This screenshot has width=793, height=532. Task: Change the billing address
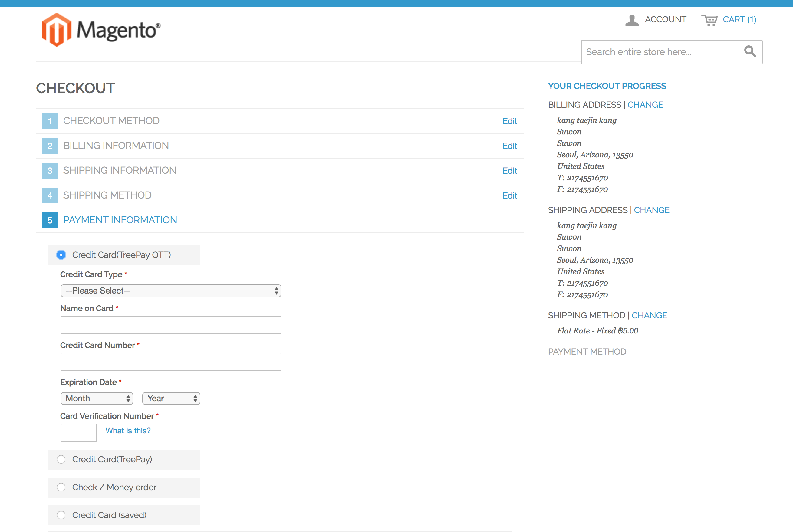coord(645,105)
